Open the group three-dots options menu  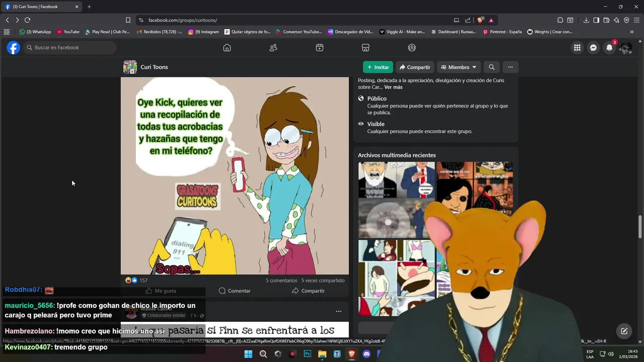point(510,67)
